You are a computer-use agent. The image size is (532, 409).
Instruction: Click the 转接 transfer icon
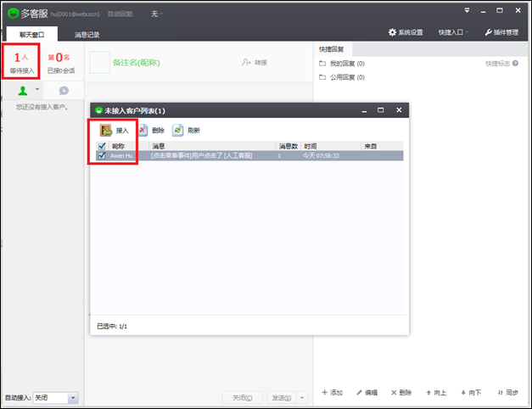coord(246,63)
